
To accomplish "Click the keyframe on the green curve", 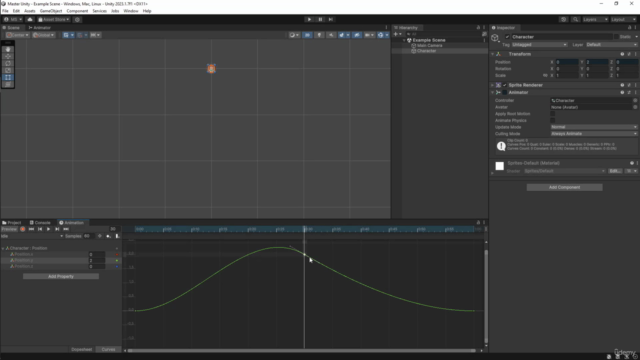I will click(304, 255).
